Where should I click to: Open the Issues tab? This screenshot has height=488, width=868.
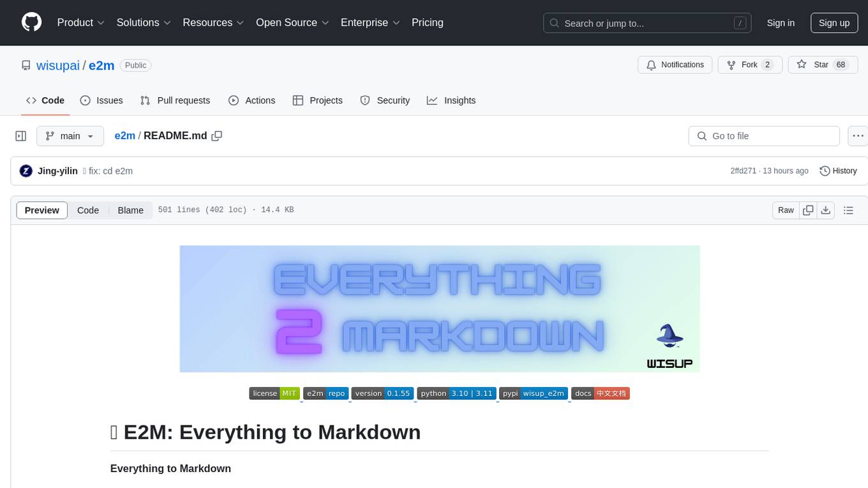pyautogui.click(x=101, y=100)
